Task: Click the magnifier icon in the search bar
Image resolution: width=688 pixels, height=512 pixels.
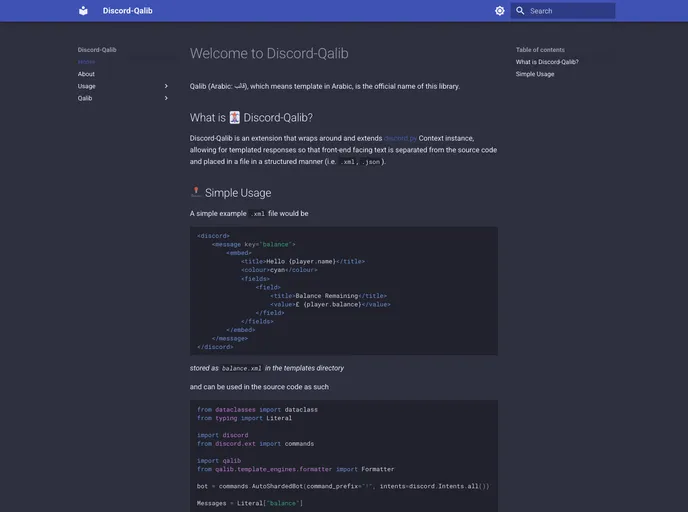Action: tap(520, 11)
